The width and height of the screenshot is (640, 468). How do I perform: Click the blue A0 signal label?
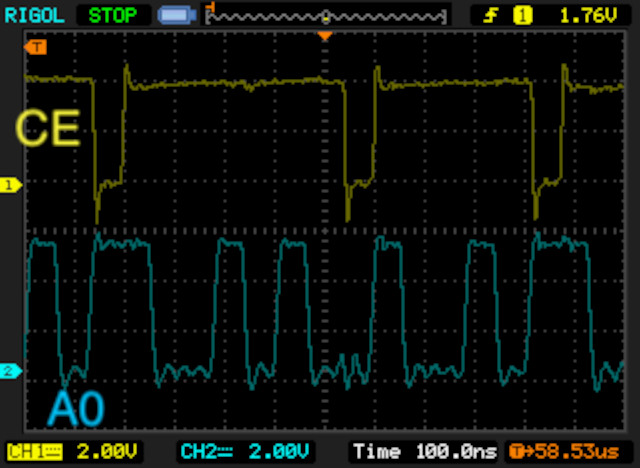(76, 408)
